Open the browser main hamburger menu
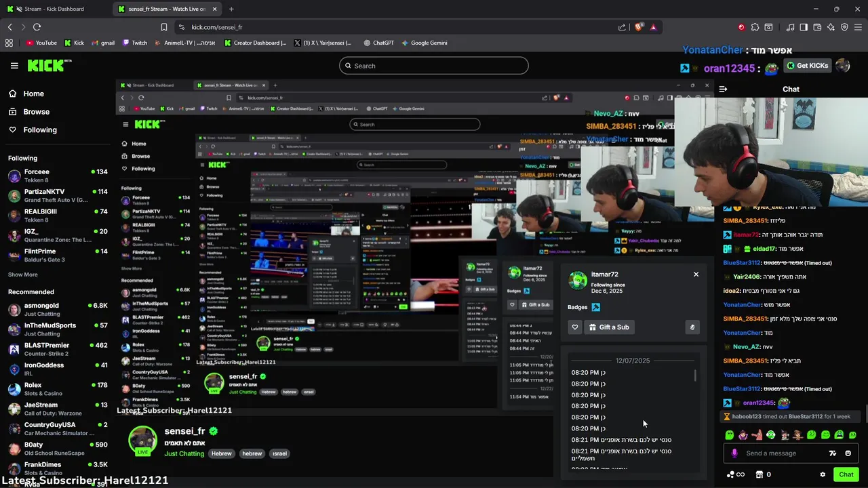This screenshot has height=488, width=868. coord(858,27)
